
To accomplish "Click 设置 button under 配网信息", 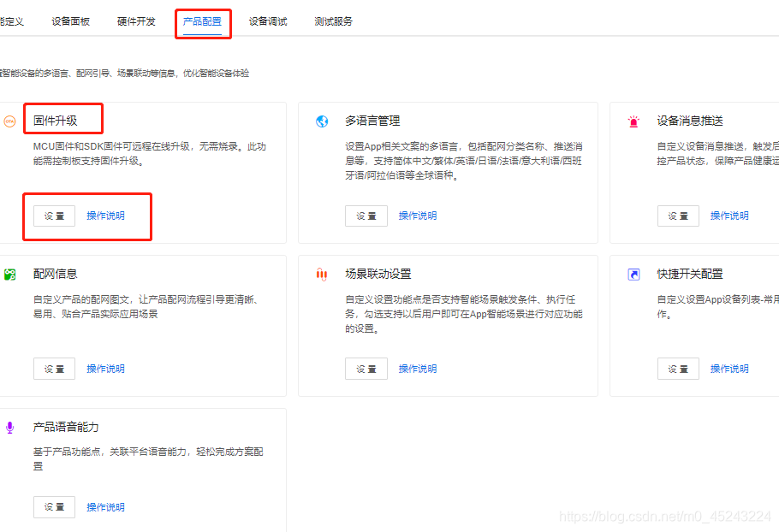I will [x=54, y=369].
